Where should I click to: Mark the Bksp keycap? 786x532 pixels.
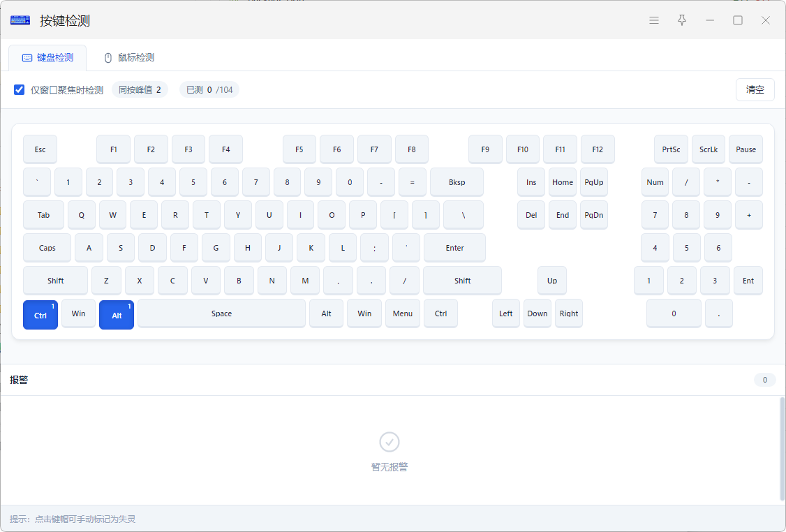pos(457,182)
